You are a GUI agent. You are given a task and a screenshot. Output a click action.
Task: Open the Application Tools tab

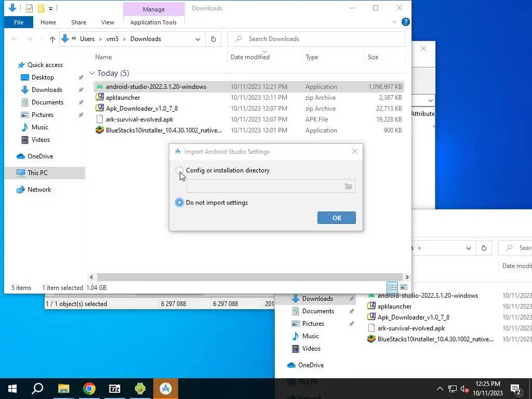pos(153,22)
